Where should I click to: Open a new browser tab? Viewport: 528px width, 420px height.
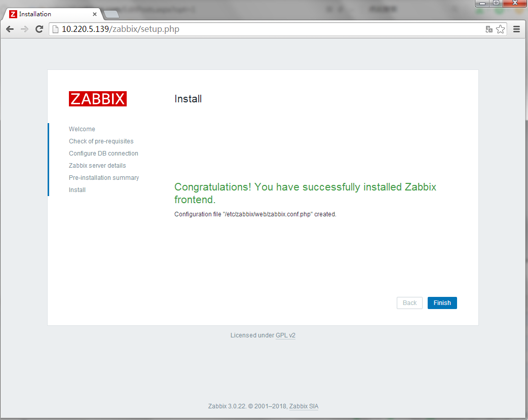coord(111,15)
